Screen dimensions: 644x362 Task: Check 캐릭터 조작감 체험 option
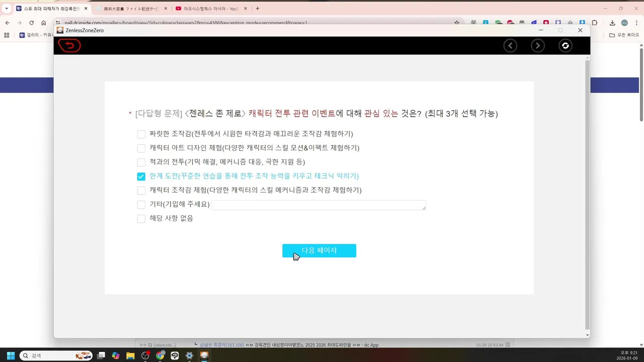141,191
